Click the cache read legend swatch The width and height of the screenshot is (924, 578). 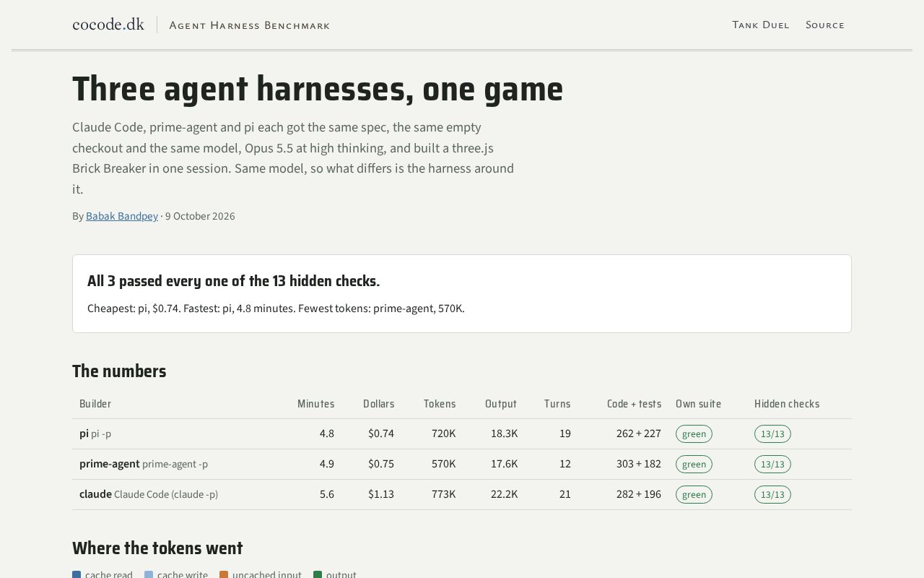tap(77, 575)
